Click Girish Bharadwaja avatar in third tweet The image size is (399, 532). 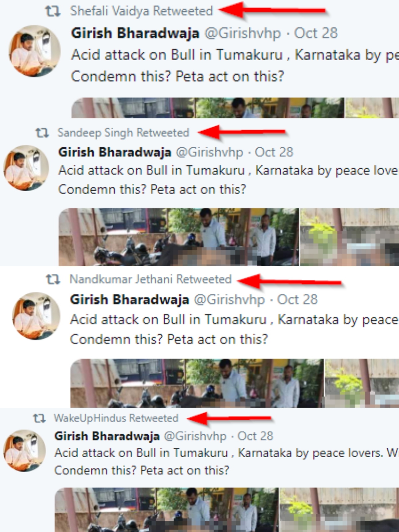36,316
